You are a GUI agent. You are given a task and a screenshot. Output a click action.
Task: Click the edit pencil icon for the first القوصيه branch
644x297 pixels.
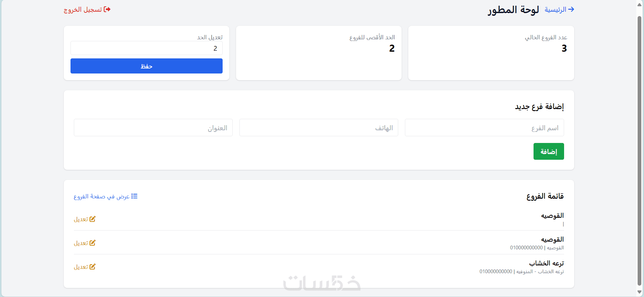93,219
